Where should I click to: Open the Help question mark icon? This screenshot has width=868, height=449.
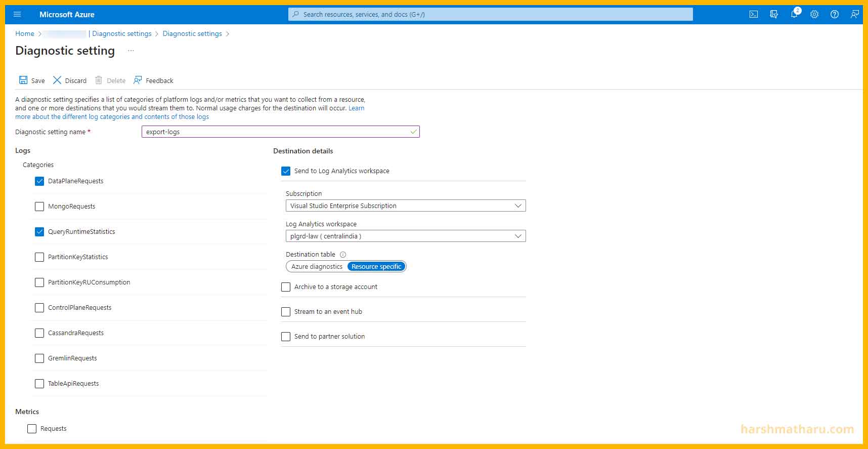835,15
